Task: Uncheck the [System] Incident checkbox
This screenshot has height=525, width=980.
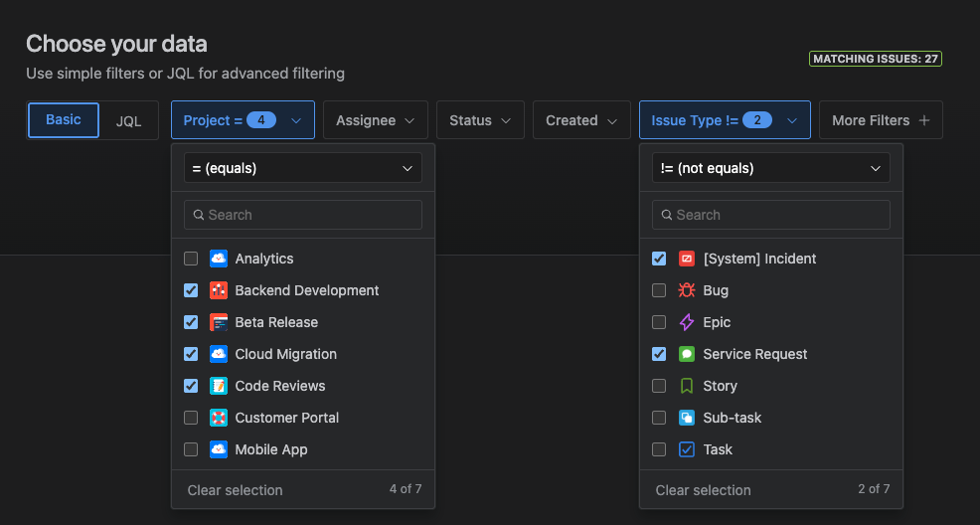Action: tap(659, 259)
